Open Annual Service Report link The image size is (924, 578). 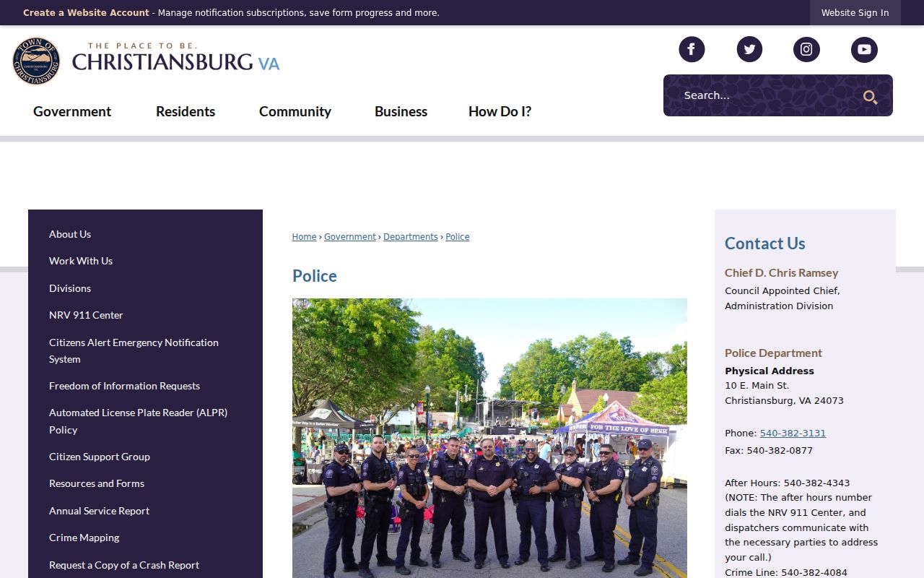(x=99, y=511)
